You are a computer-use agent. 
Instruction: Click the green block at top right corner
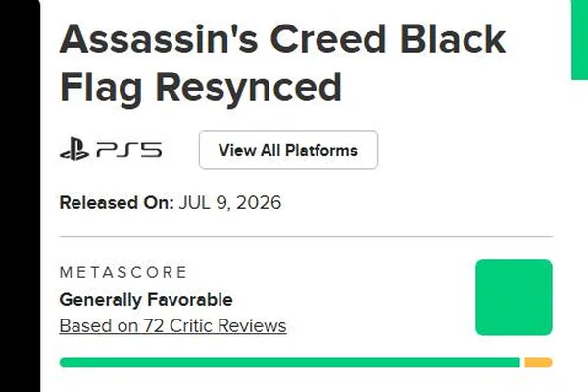[580, 40]
